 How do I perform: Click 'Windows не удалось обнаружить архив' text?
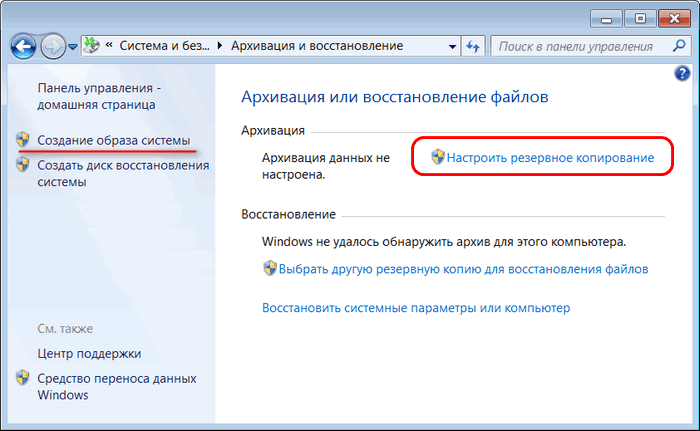click(444, 242)
